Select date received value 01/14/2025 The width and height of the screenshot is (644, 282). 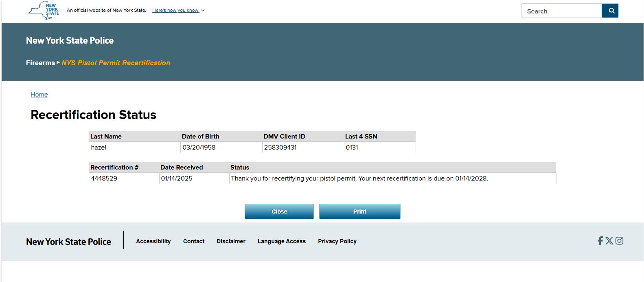[x=194, y=178]
